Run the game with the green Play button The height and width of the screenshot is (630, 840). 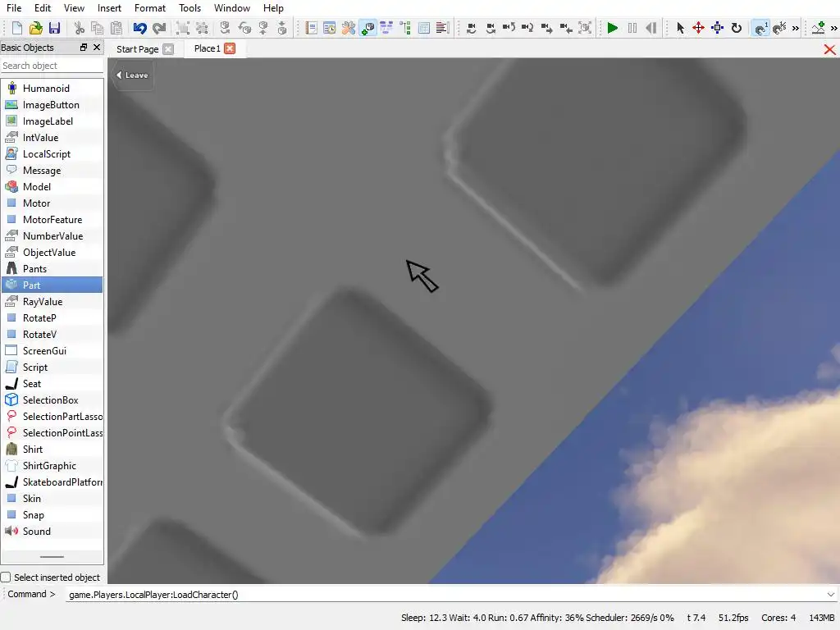[612, 28]
